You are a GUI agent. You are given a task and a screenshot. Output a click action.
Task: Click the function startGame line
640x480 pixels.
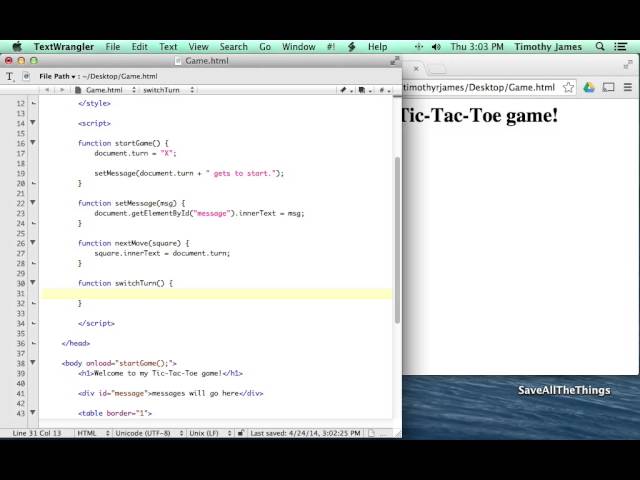coord(123,143)
